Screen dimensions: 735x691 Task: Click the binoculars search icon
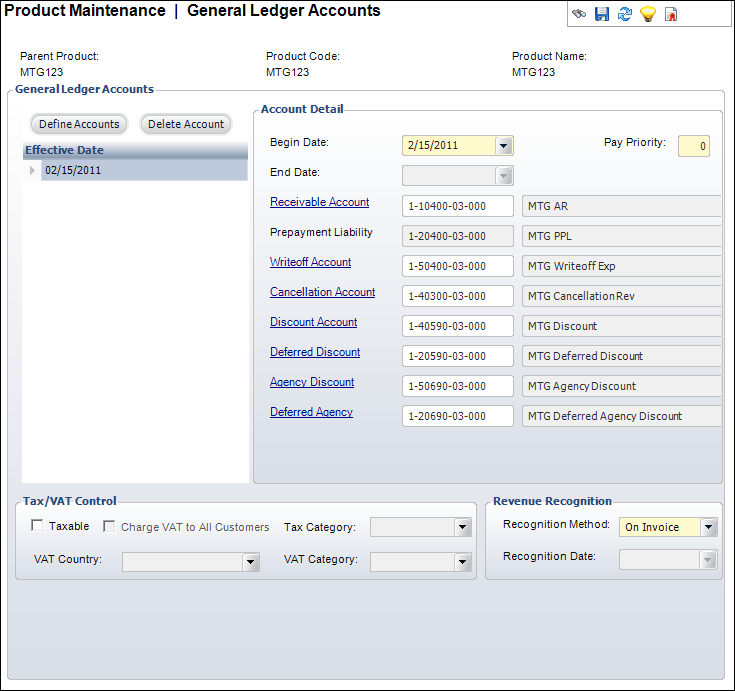579,14
